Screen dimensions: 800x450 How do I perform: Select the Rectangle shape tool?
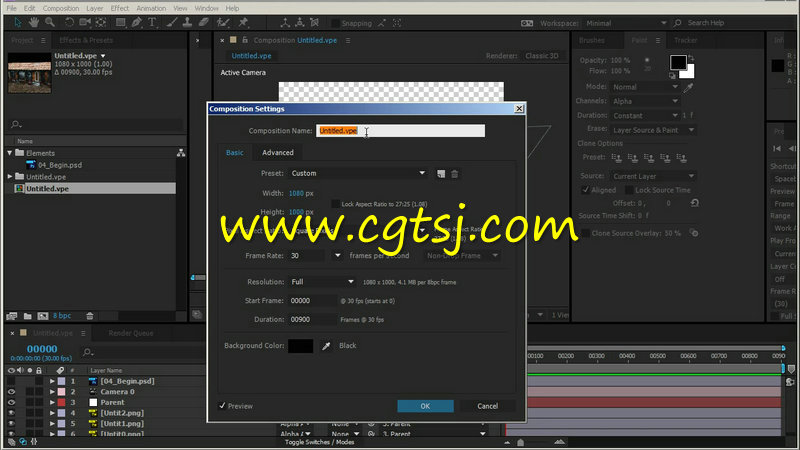click(x=120, y=22)
